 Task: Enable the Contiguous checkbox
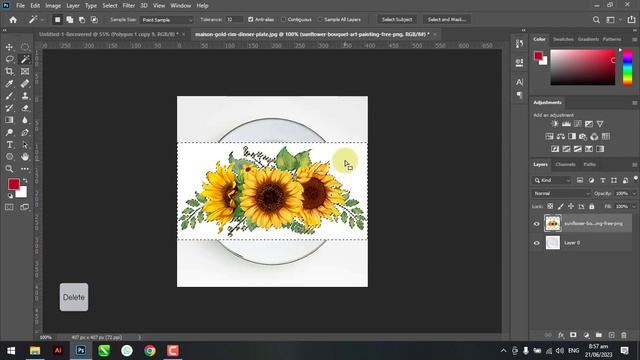(283, 20)
